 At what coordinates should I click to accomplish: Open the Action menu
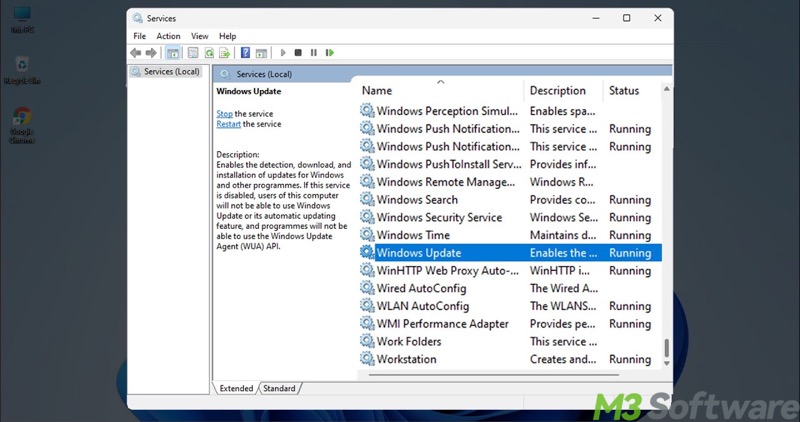coord(168,36)
